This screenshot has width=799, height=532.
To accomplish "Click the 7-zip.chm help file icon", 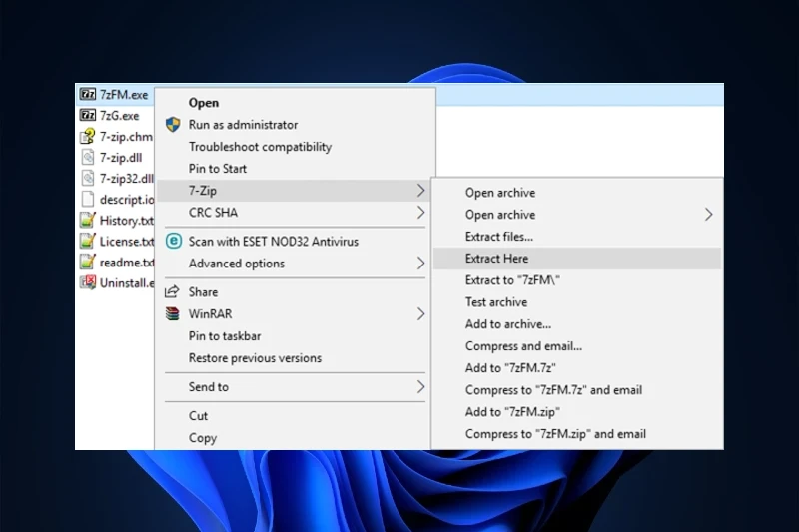I will coord(88,136).
